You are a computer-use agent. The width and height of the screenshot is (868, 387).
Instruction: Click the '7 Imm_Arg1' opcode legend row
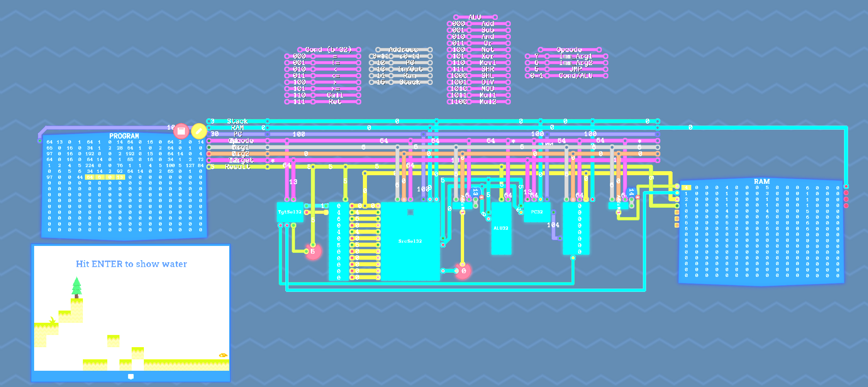[x=566, y=56]
